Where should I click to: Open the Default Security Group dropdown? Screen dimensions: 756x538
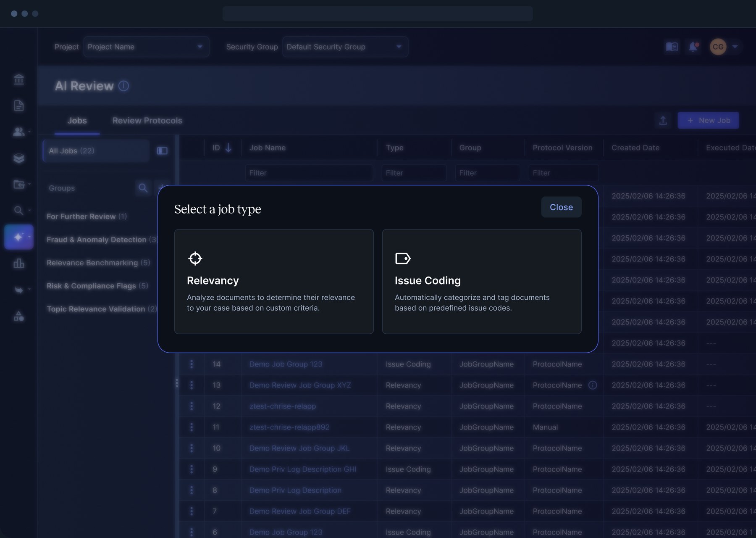click(x=345, y=47)
